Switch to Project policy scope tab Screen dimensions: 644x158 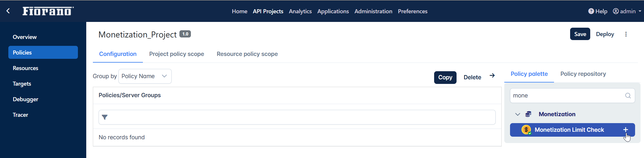pos(177,54)
